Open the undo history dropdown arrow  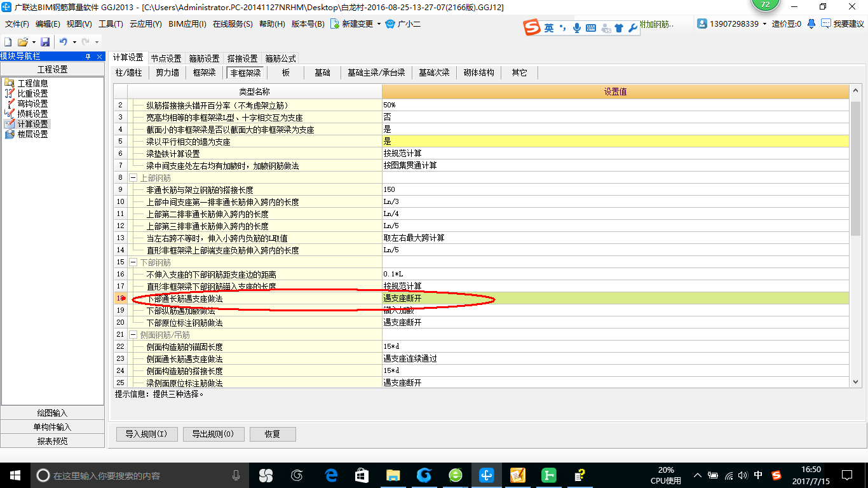pyautogui.click(x=74, y=42)
